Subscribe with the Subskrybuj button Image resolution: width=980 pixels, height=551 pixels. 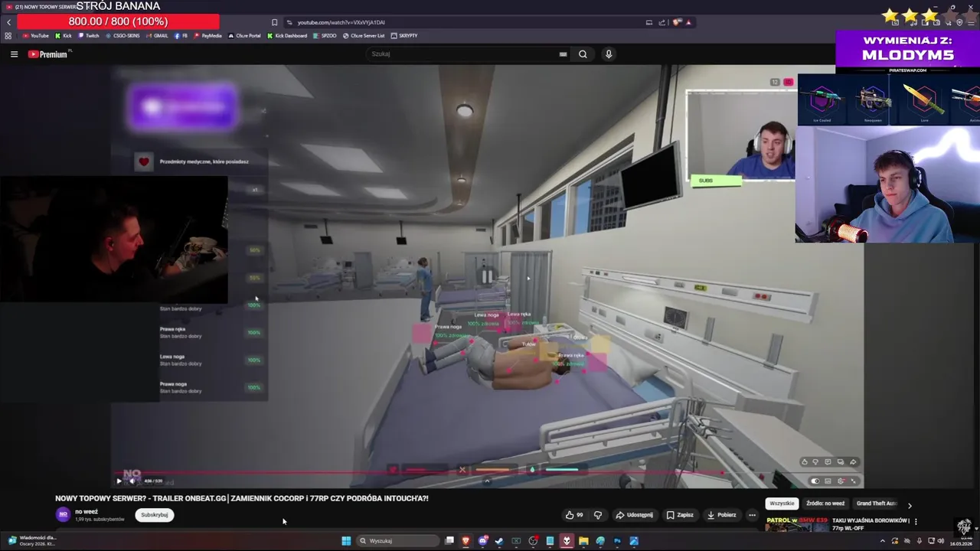pos(154,515)
